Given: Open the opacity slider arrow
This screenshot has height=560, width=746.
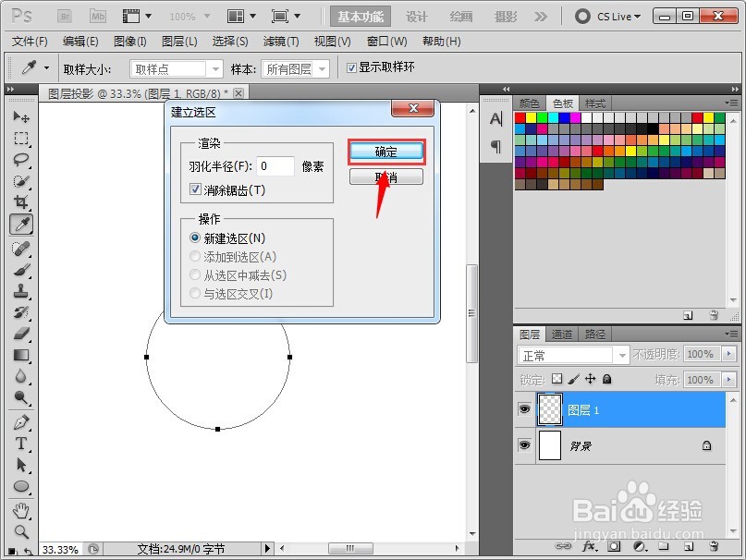Looking at the screenshot, I should [728, 354].
